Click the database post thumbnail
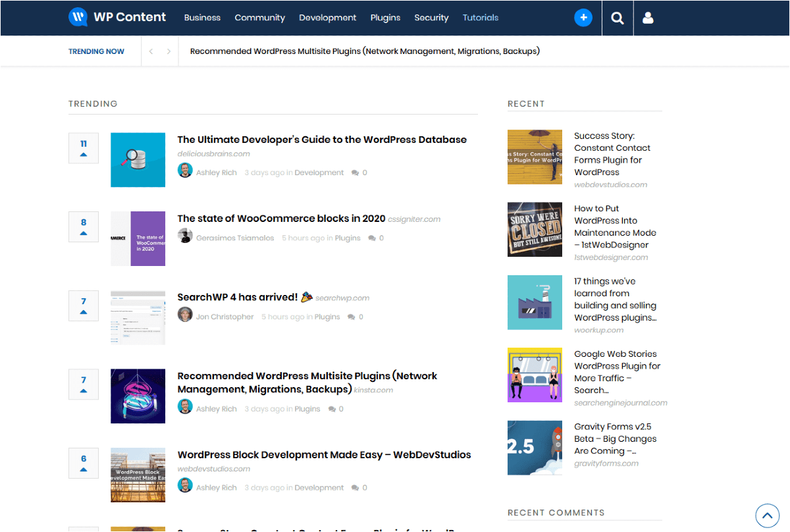 click(x=138, y=160)
